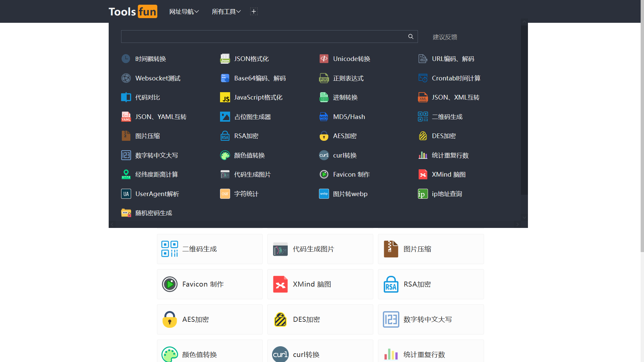Click the dropdown panel vertical scrollbar

pos(524,110)
